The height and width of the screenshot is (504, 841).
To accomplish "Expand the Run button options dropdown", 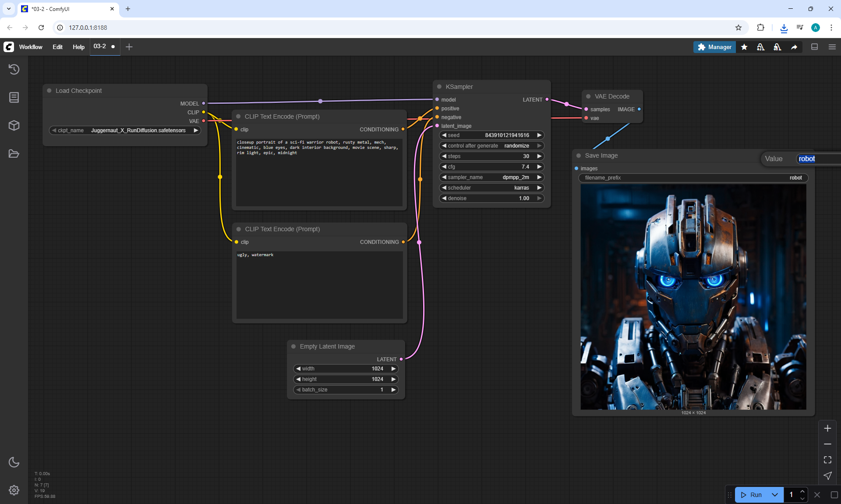I will pyautogui.click(x=775, y=495).
